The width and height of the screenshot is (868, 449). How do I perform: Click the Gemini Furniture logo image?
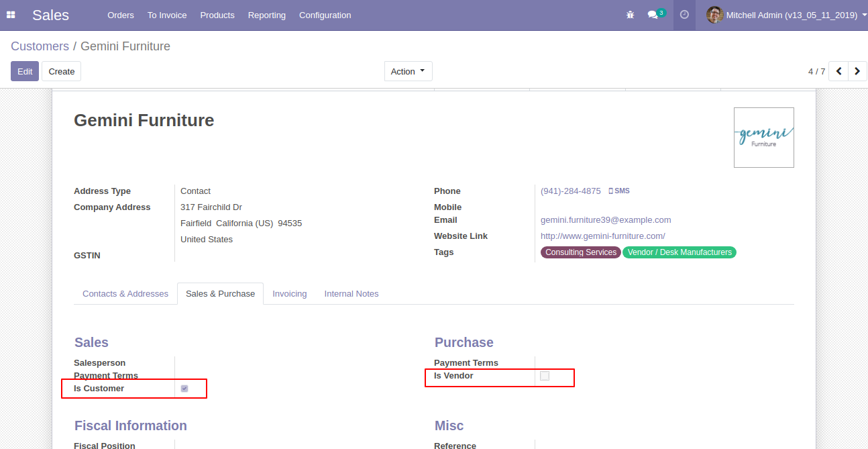pyautogui.click(x=764, y=138)
